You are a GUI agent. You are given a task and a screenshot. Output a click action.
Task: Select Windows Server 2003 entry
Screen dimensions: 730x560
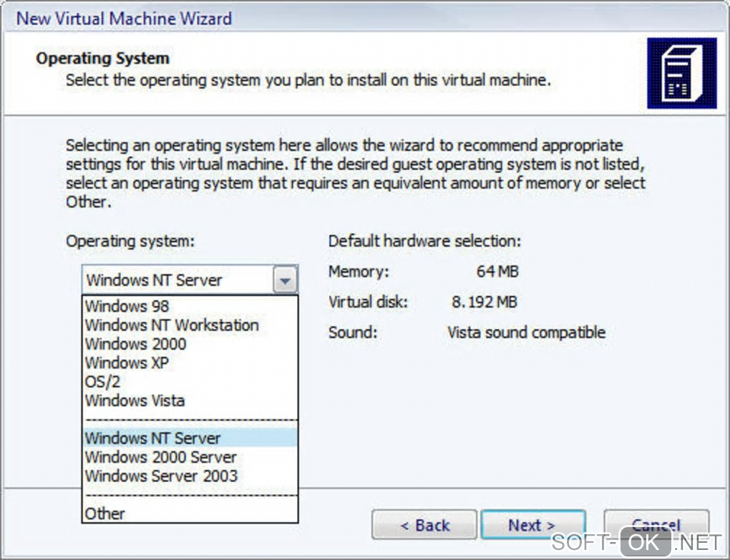point(161,476)
